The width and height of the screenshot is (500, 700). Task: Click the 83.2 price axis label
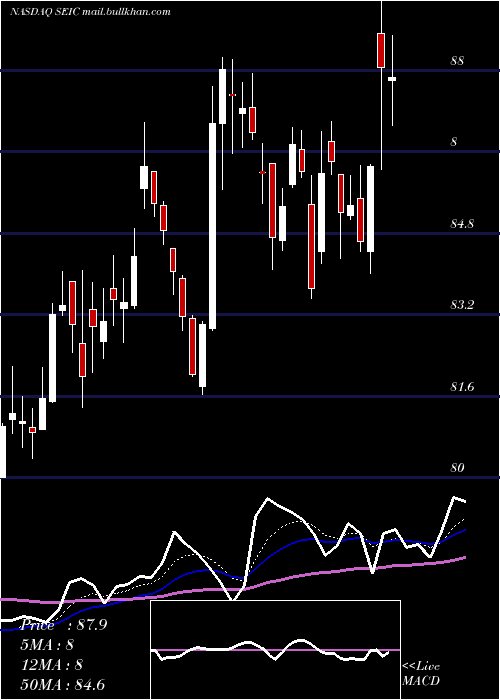click(x=462, y=305)
